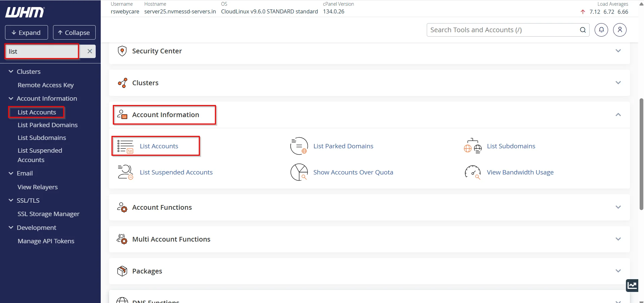Viewport: 644px width, 303px height.
Task: Open Show Accounts Over Quota link
Action: pos(353,172)
